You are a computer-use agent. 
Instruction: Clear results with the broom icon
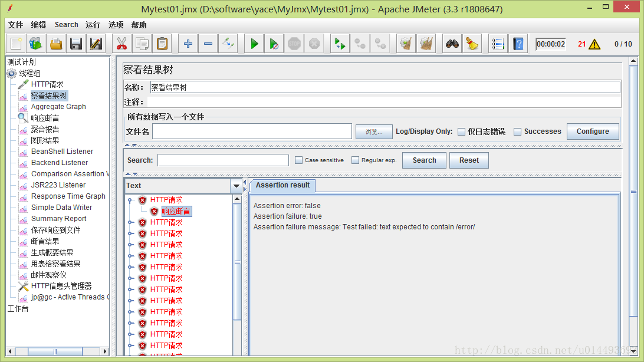406,44
